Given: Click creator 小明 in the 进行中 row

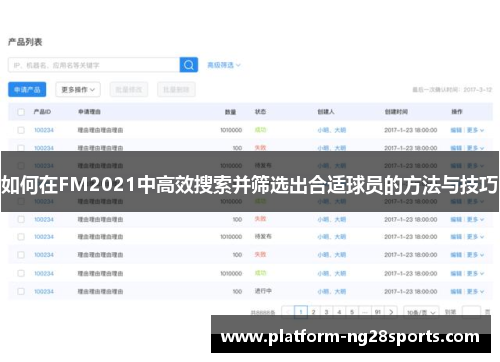Looking at the screenshot, I should [323, 292].
